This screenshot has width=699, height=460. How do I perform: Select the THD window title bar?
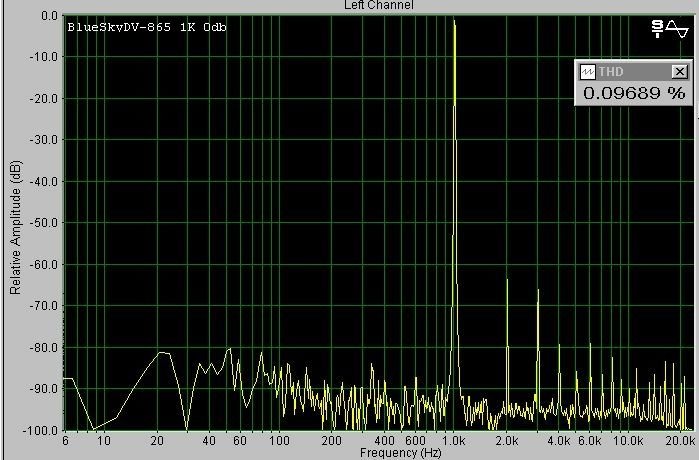coord(632,71)
